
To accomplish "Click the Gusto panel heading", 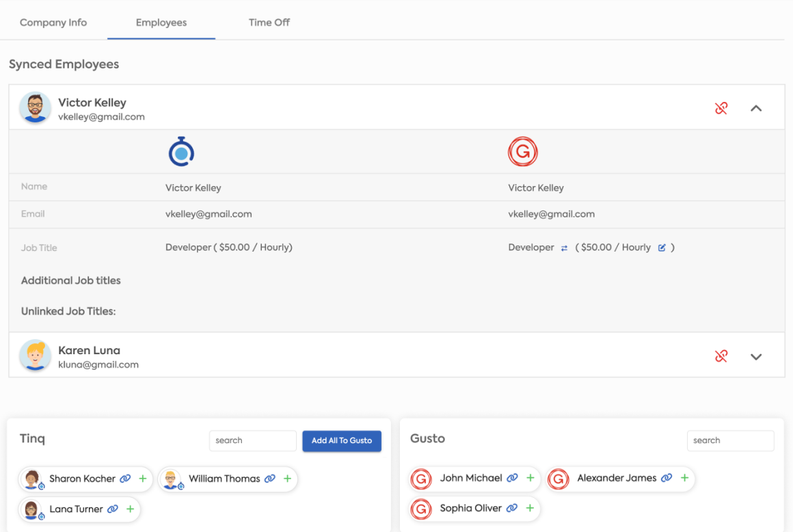I will point(427,438).
